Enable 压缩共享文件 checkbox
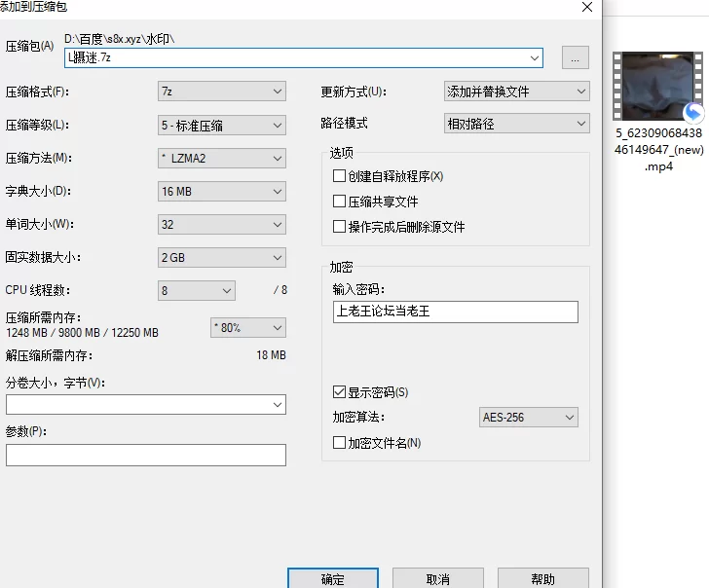This screenshot has width=709, height=588. (339, 202)
